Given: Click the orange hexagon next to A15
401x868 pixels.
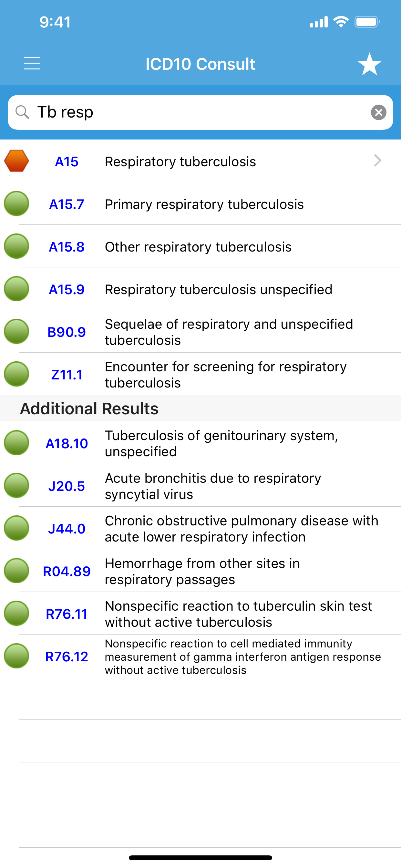Looking at the screenshot, I should point(16,161).
